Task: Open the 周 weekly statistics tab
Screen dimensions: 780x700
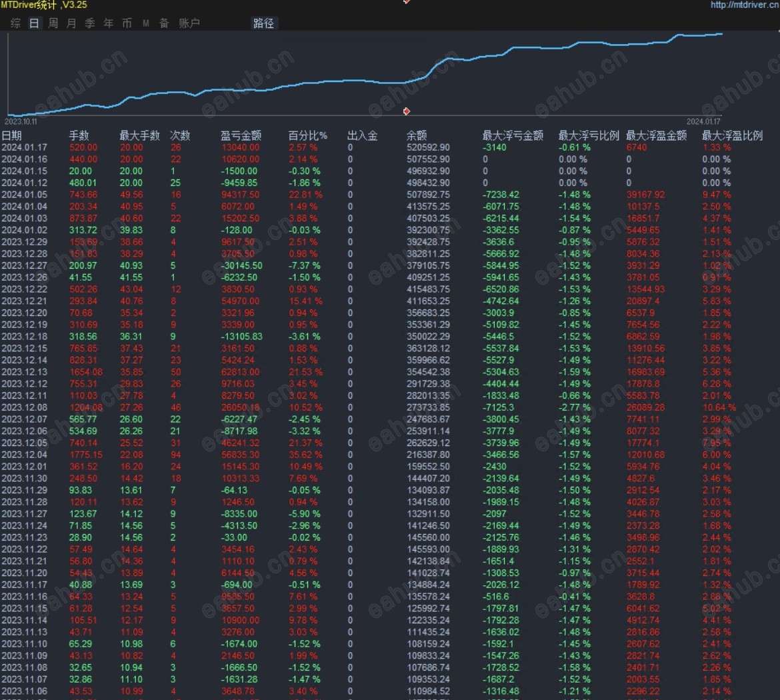Action: click(53, 23)
